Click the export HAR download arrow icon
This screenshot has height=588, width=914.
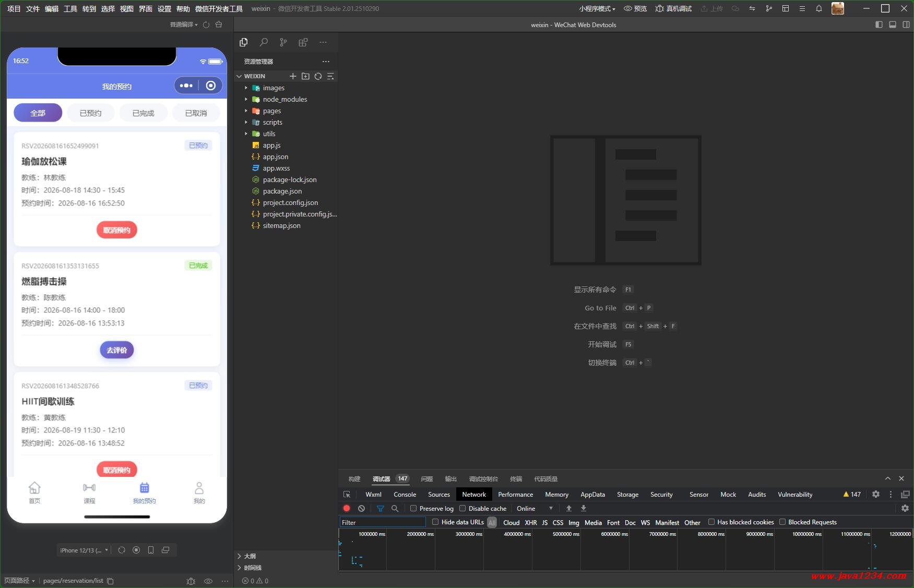tap(584, 508)
